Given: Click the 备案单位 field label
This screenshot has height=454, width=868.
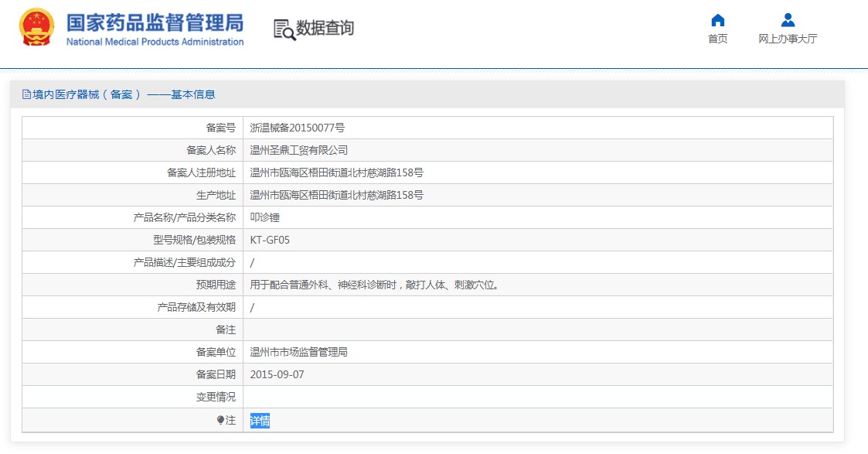Looking at the screenshot, I should (216, 352).
